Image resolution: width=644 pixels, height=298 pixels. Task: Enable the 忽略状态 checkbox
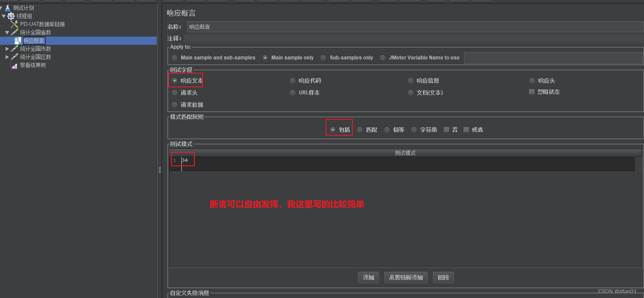click(532, 92)
